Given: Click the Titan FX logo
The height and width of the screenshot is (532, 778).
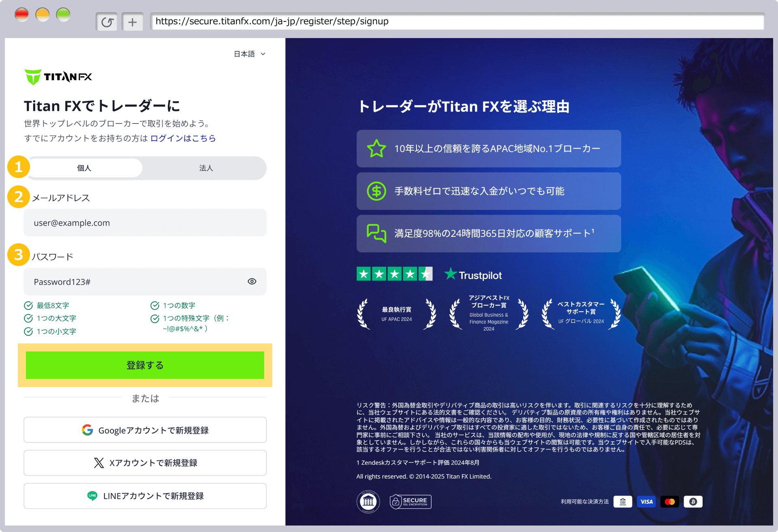Looking at the screenshot, I should click(58, 77).
